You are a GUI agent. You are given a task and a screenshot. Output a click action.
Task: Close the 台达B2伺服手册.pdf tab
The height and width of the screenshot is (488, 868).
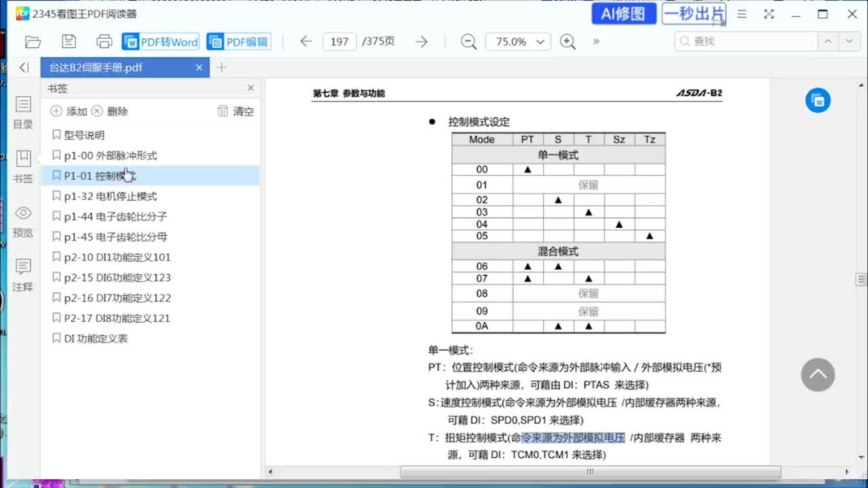tap(199, 67)
